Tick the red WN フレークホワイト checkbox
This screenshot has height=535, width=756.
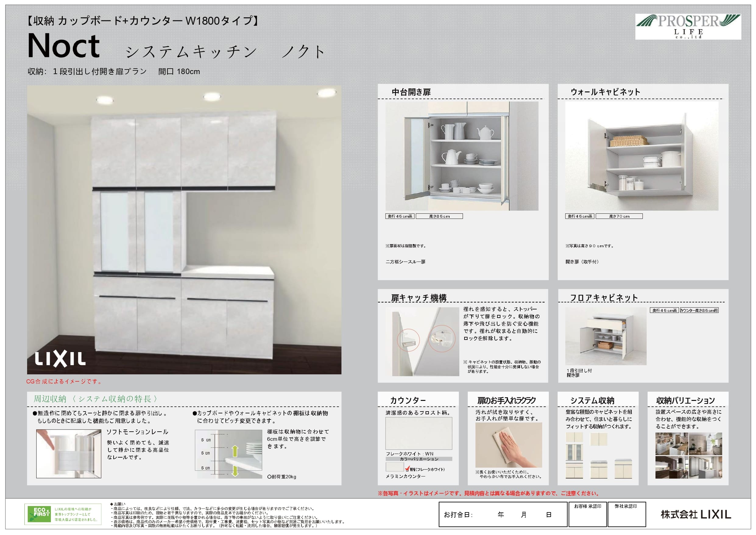[407, 469]
